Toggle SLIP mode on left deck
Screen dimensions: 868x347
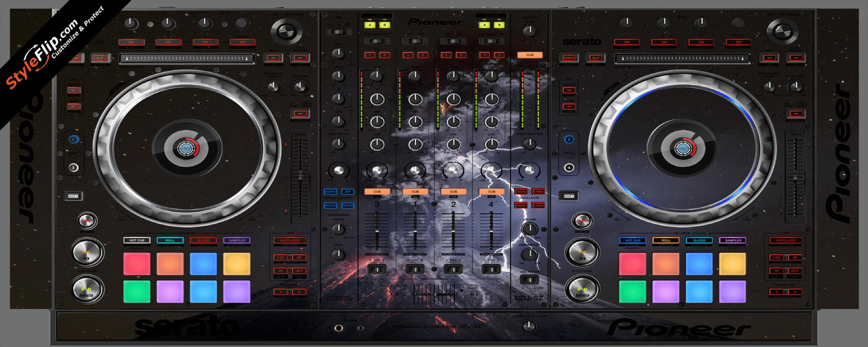point(99,58)
